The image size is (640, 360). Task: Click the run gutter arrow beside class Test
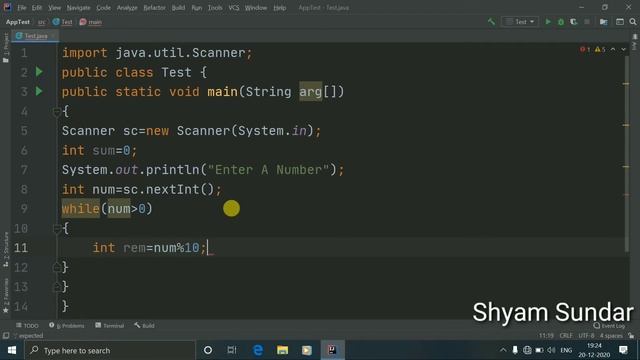(39, 72)
